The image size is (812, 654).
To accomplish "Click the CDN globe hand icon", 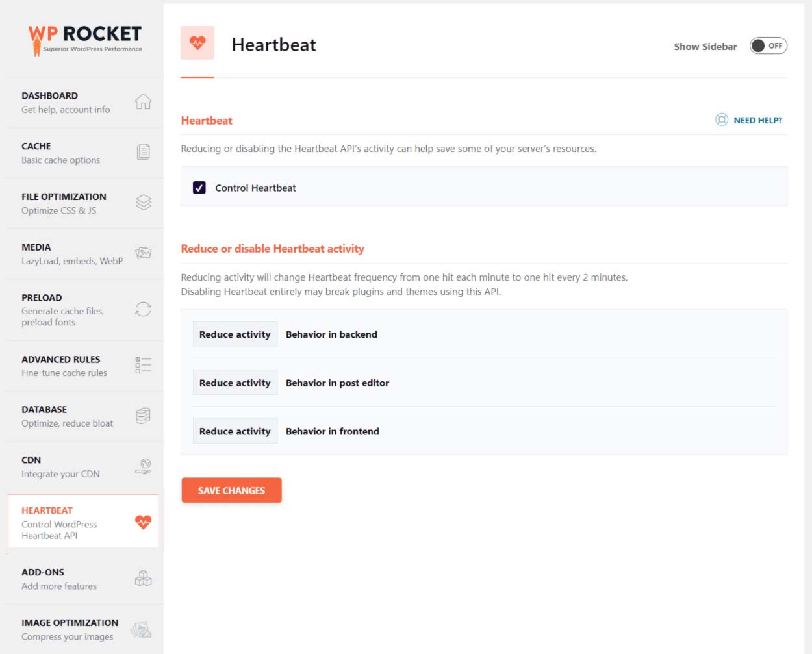I will (x=143, y=466).
